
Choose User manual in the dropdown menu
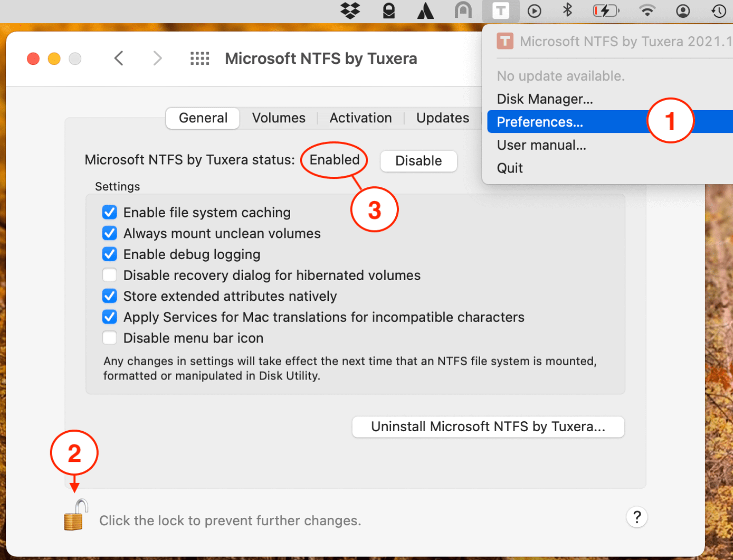coord(541,145)
